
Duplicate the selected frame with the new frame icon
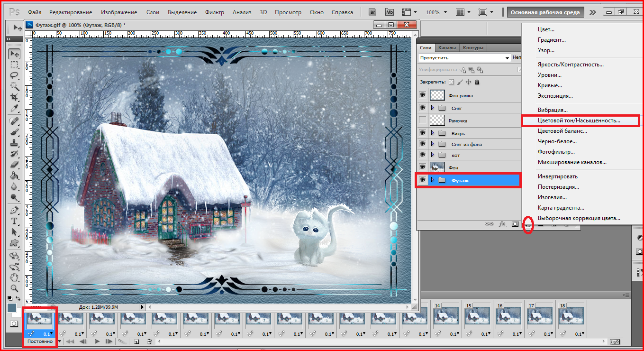point(136,342)
